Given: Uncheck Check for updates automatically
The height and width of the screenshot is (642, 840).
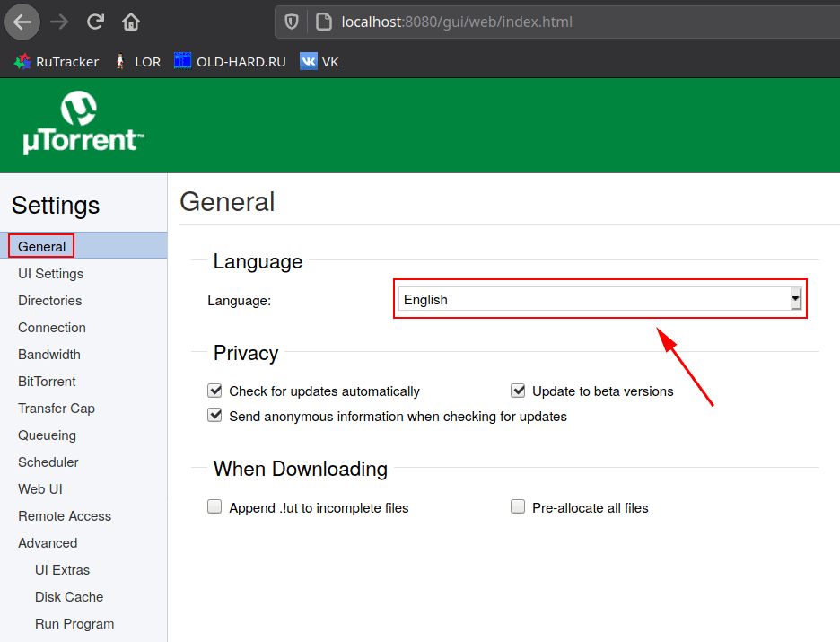Looking at the screenshot, I should pyautogui.click(x=214, y=391).
